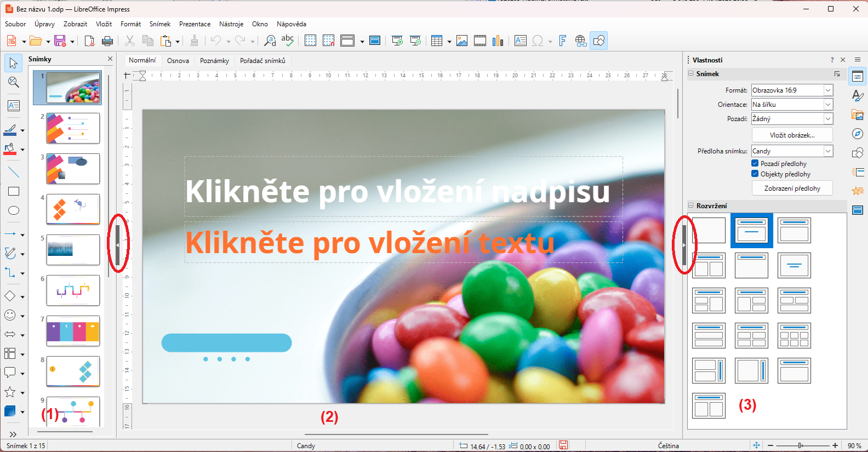Image resolution: width=868 pixels, height=452 pixels.
Task: Open the Předloha snímku dropdown
Action: tap(792, 151)
